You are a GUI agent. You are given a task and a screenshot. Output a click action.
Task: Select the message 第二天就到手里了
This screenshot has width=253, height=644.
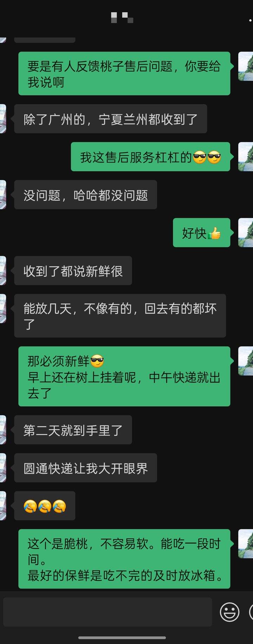point(73,430)
